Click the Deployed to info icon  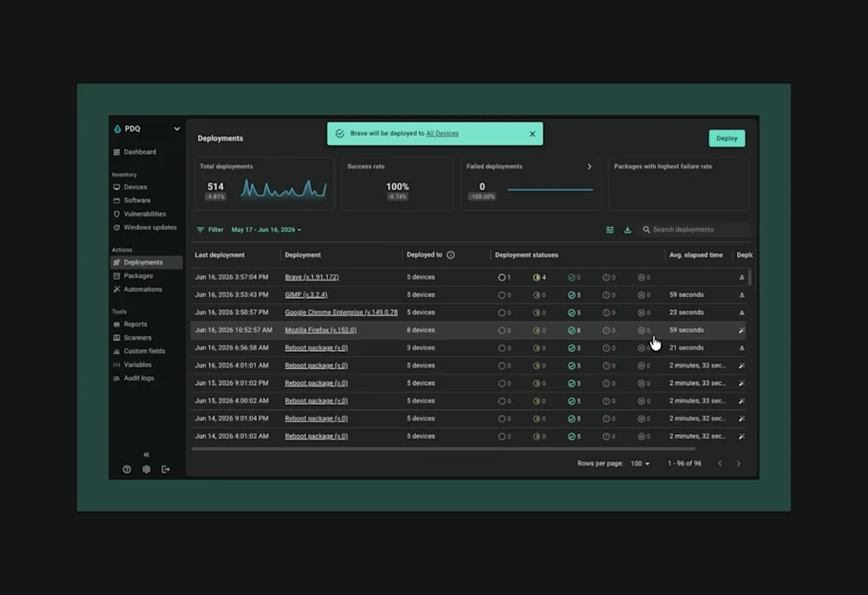click(450, 255)
